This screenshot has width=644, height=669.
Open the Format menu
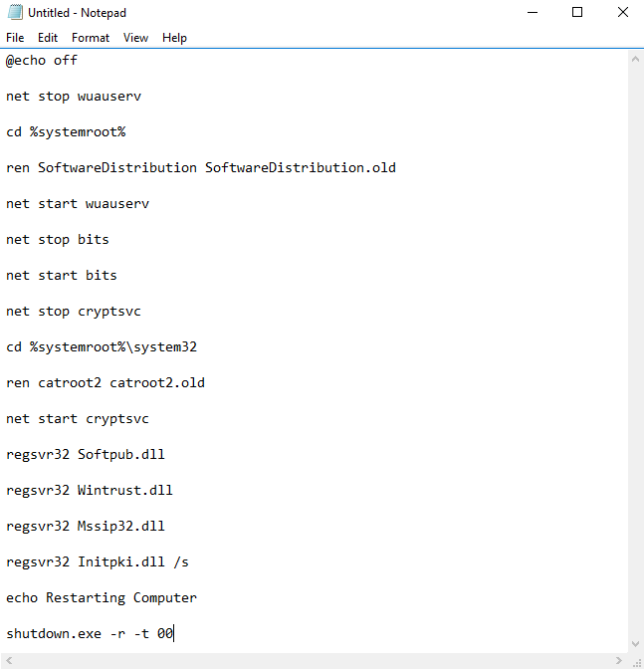91,38
